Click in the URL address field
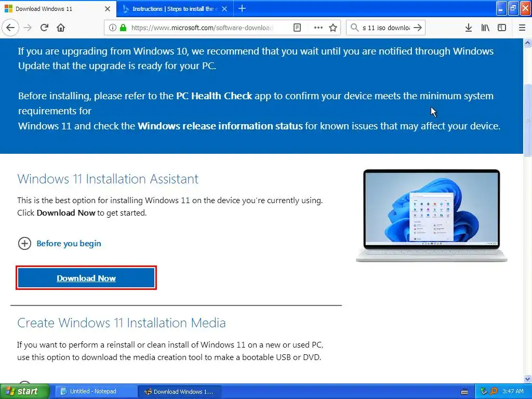This screenshot has height=399, width=532. pyautogui.click(x=202, y=28)
